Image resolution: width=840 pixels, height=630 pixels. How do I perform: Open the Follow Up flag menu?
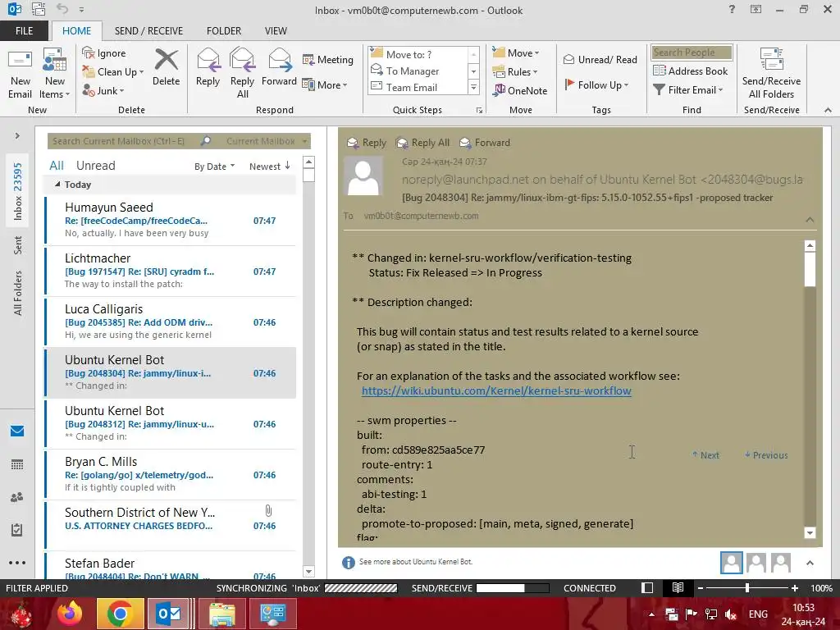tap(597, 84)
